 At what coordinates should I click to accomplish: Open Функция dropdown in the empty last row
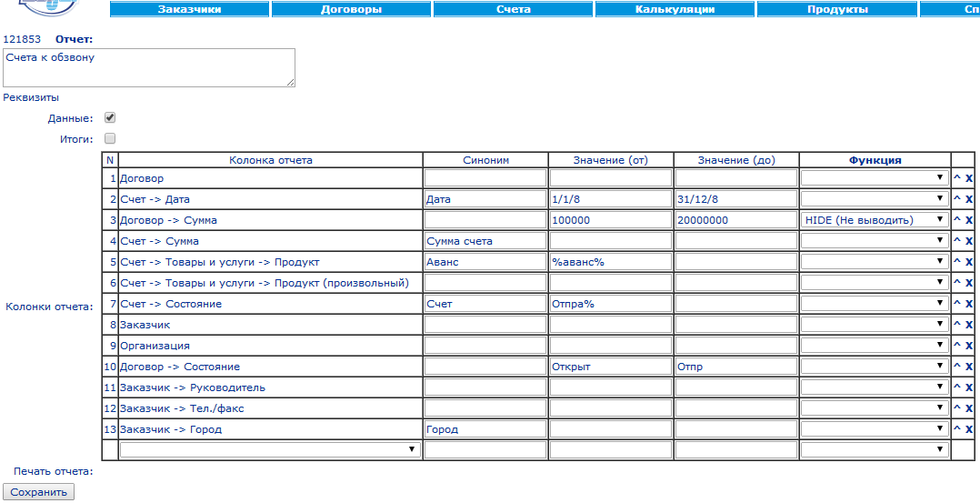(x=875, y=450)
